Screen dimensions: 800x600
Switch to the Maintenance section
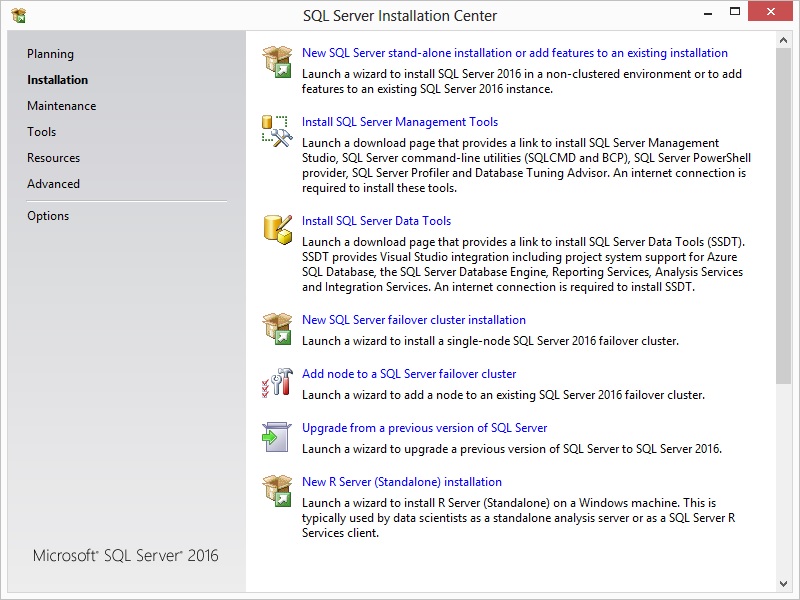pyautogui.click(x=62, y=106)
